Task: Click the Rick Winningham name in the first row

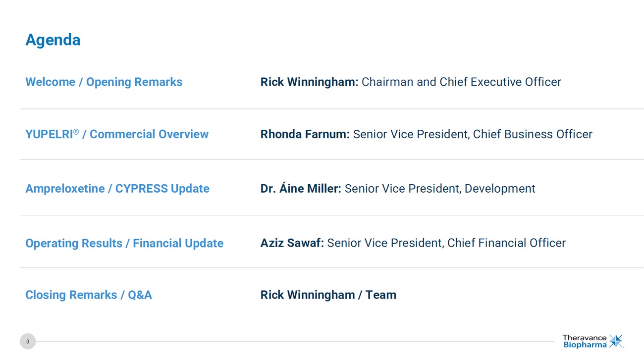Action: click(309, 82)
